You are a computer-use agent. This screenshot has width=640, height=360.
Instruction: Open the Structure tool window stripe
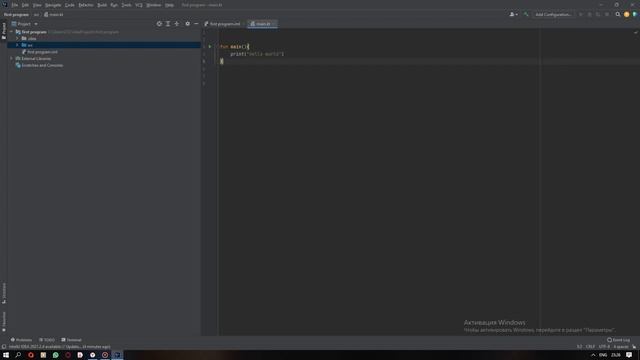point(4,293)
